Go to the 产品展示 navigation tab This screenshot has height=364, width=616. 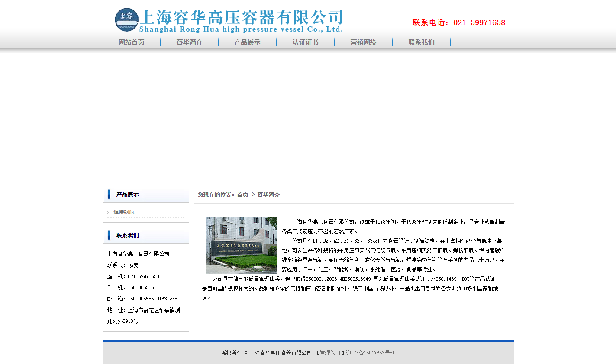tap(247, 42)
